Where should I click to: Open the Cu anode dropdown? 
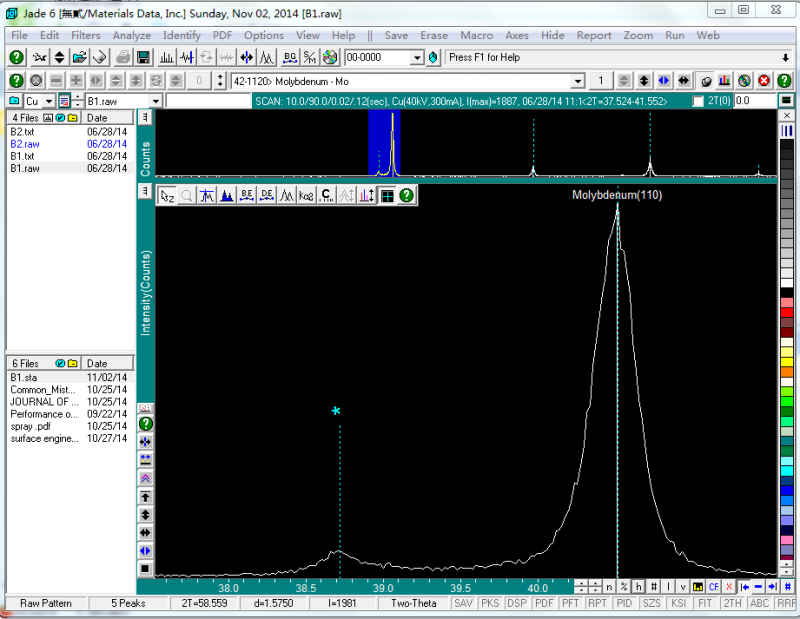click(47, 101)
